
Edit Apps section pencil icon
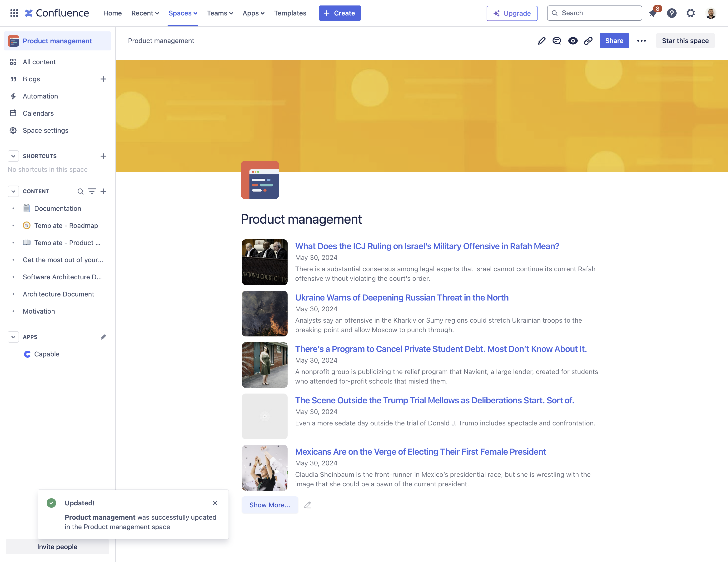tap(103, 337)
